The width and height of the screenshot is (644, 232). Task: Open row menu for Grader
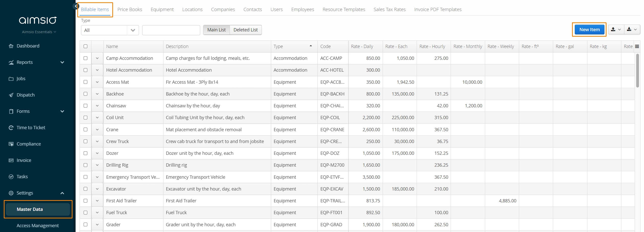pos(97,225)
